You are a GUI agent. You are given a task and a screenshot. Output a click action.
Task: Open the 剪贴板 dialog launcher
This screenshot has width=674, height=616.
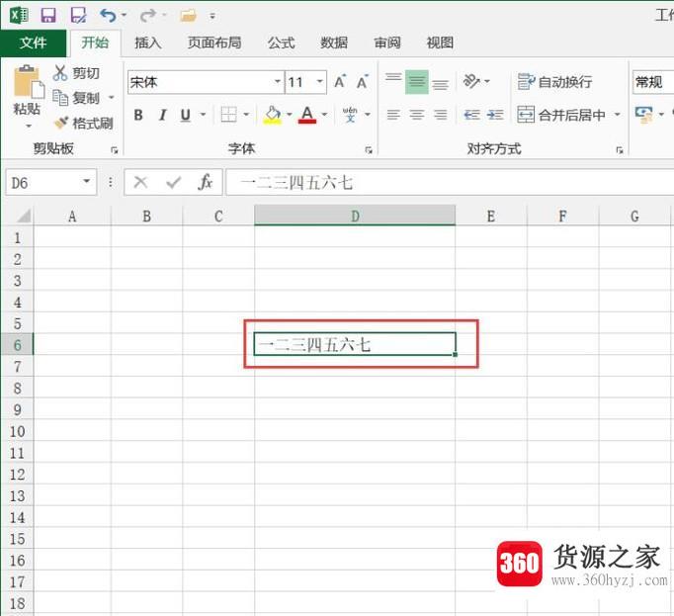(114, 149)
